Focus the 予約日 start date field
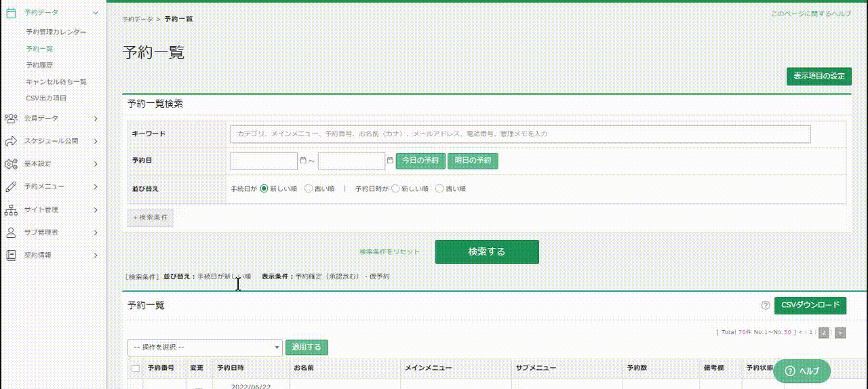Image resolution: width=868 pixels, height=389 pixels. tap(264, 161)
